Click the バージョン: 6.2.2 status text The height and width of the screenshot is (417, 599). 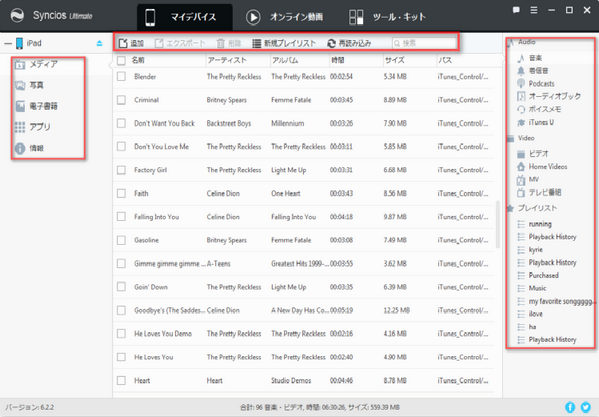pos(29,407)
